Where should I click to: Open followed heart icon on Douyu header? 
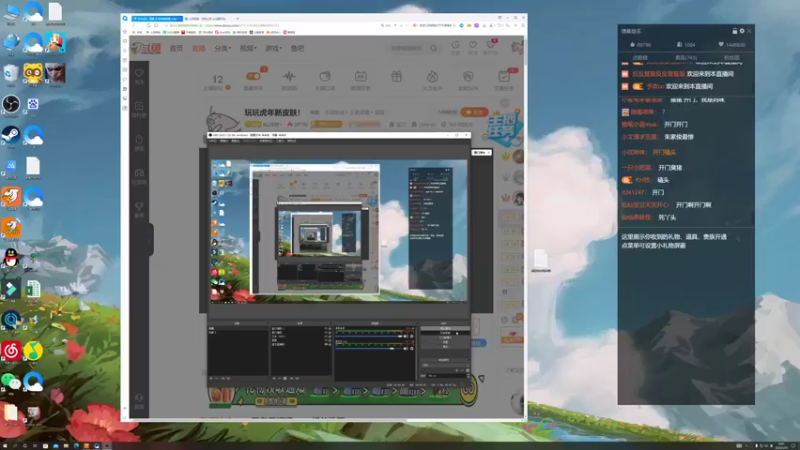tap(473, 46)
